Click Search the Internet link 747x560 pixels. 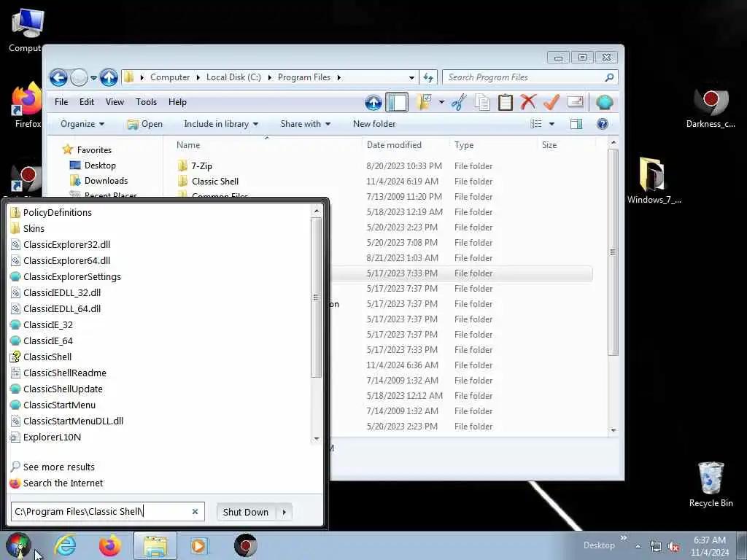point(63,483)
